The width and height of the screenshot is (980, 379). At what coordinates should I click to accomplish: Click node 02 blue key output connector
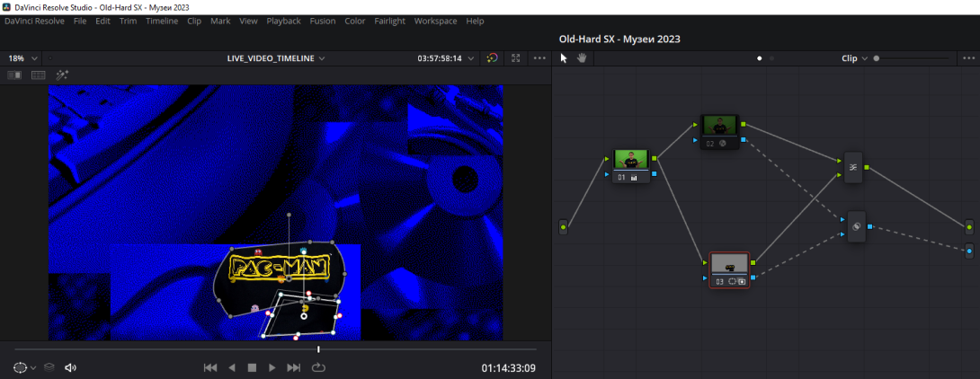(x=743, y=140)
